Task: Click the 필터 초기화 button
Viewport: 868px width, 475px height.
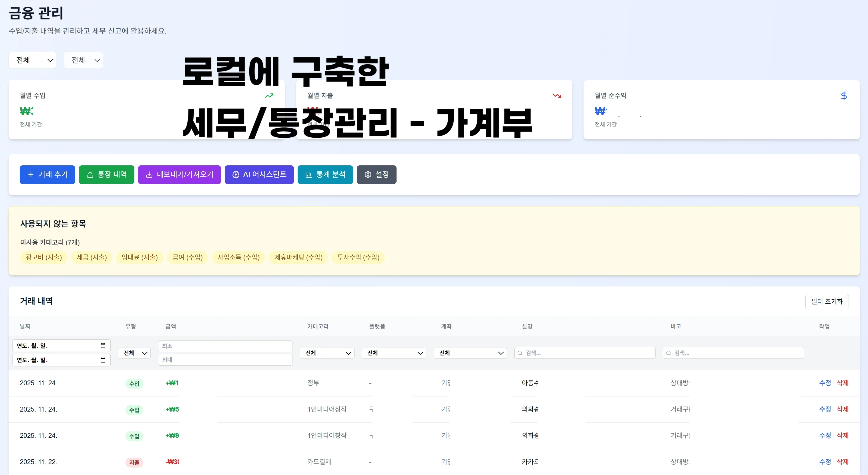Action: click(827, 301)
